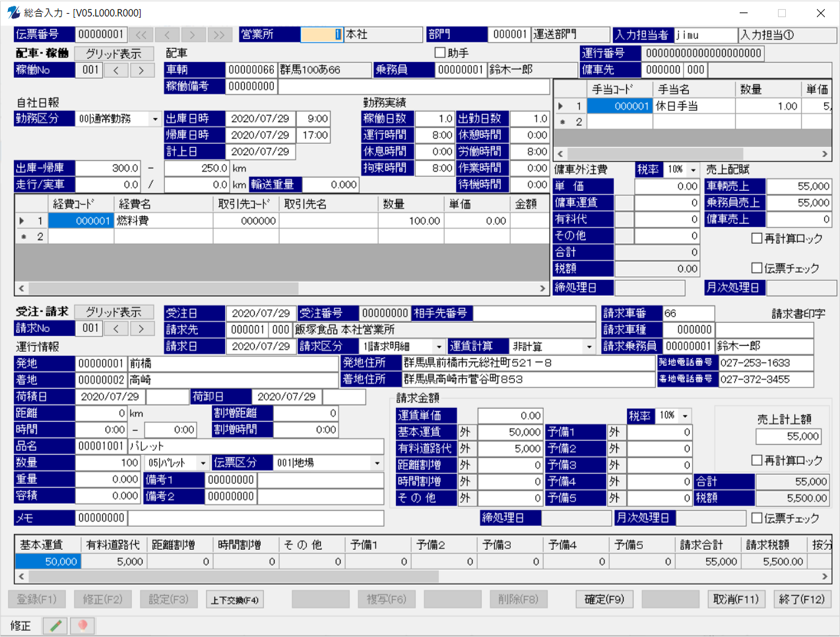Go to previous slip beside 伝票番号

[167, 35]
